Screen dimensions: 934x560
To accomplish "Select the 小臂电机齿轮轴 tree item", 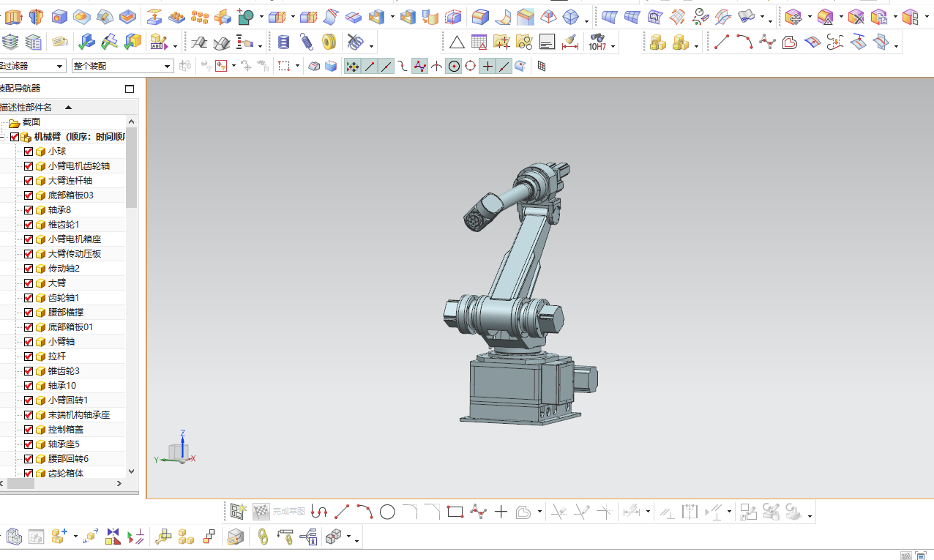I will click(x=79, y=166).
